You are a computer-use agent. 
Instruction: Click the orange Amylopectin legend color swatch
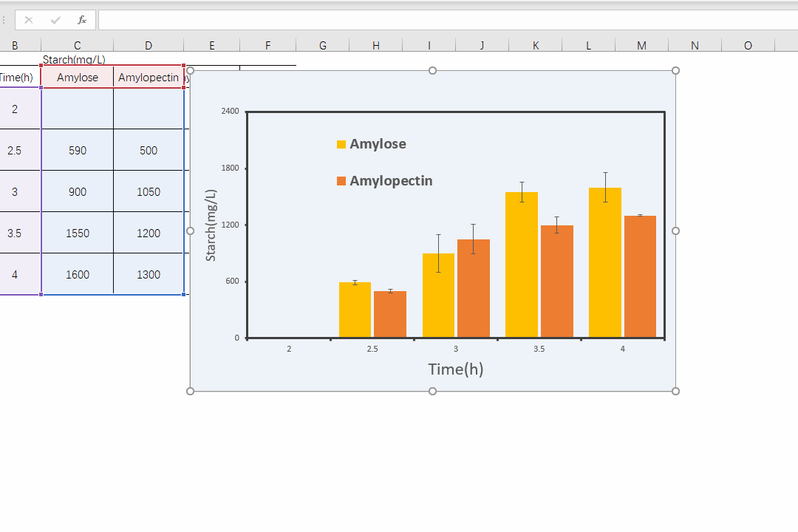click(x=341, y=181)
